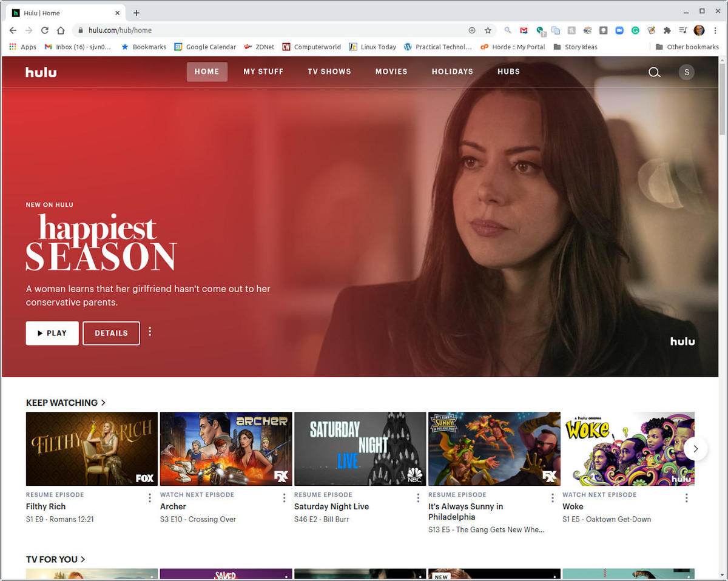Open the magnifier extension icon
Image resolution: width=728 pixels, height=581 pixels.
pyautogui.click(x=508, y=30)
